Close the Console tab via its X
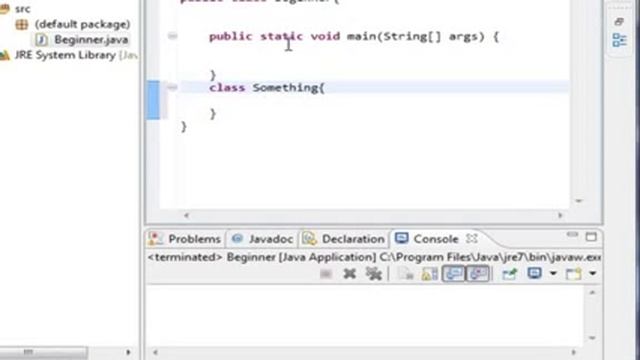Image resolution: width=640 pixels, height=360 pixels. [472, 238]
